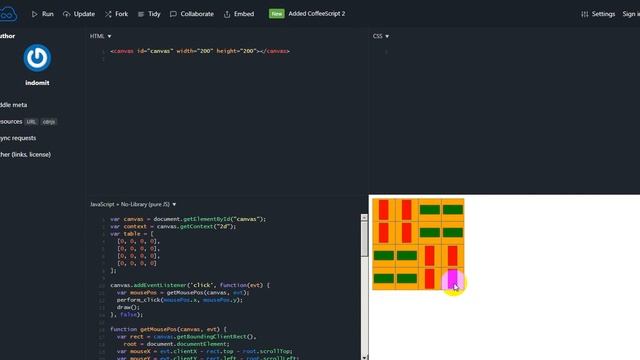Open the HTML panel dropdown

click(x=100, y=36)
